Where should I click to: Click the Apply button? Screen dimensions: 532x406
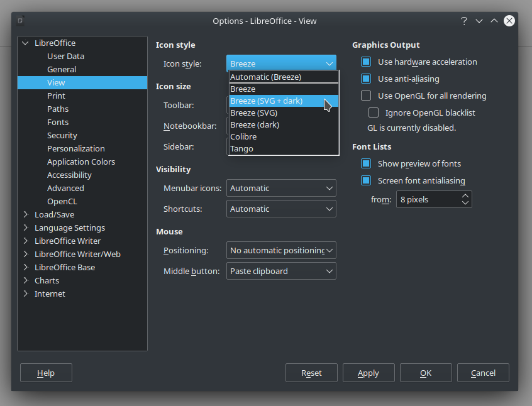click(369, 373)
